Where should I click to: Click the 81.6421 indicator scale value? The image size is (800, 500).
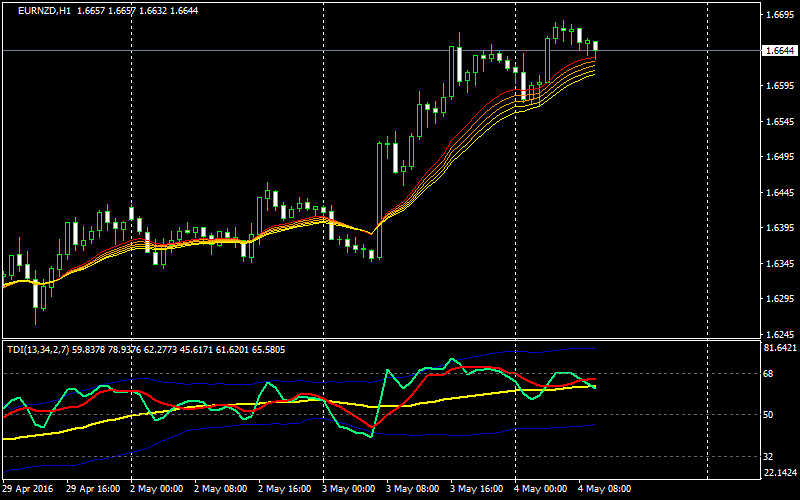coord(781,348)
